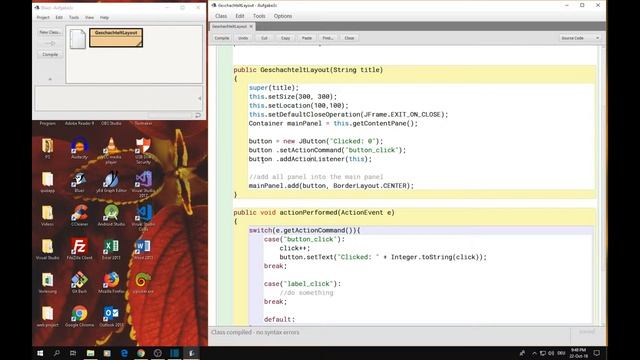Viewport: 640px width, 360px height.
Task: Click the Undo toolbar button
Action: pos(243,38)
